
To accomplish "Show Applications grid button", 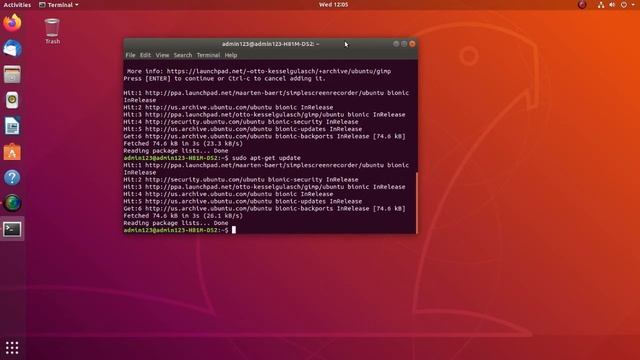I will [12, 347].
